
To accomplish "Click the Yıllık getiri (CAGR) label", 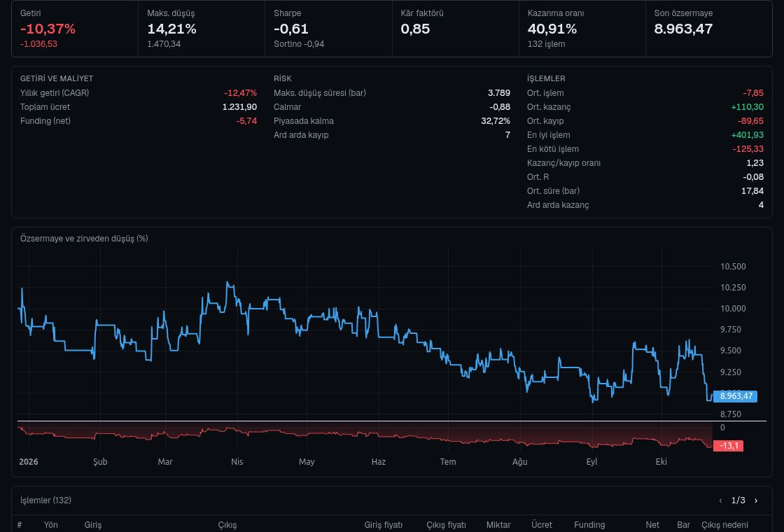I will pyautogui.click(x=55, y=93).
